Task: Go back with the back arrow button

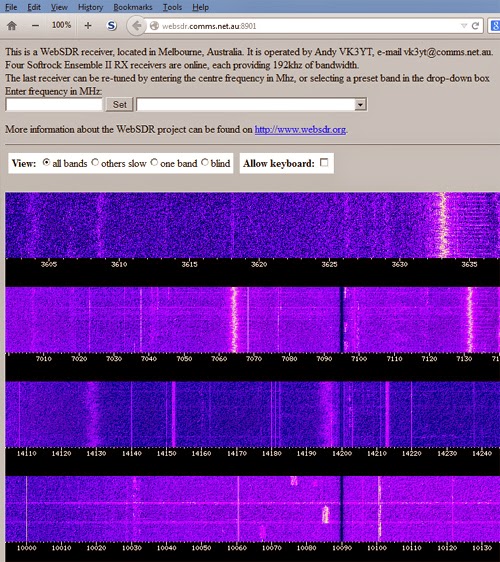Action: [x=136, y=26]
